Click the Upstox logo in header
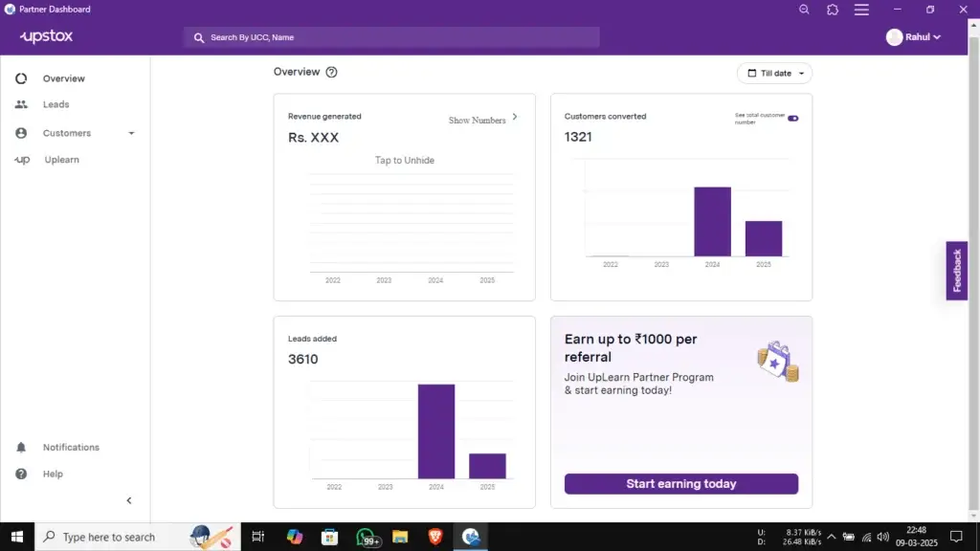Screen dimensions: 980x551 46,36
